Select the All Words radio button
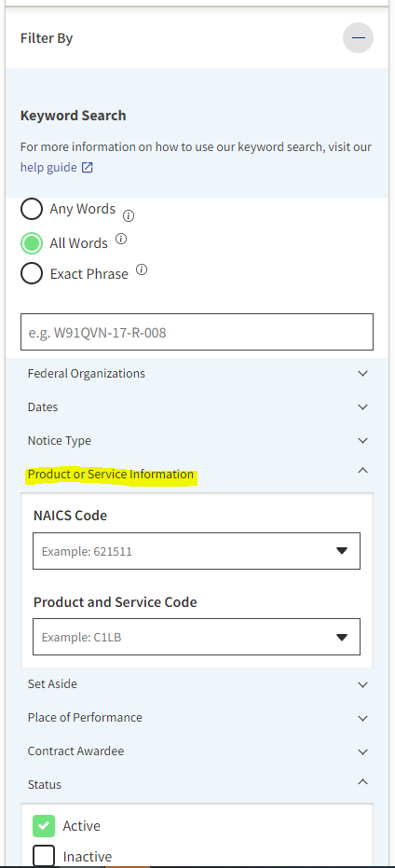Image resolution: width=395 pixels, height=868 pixels. tap(32, 243)
